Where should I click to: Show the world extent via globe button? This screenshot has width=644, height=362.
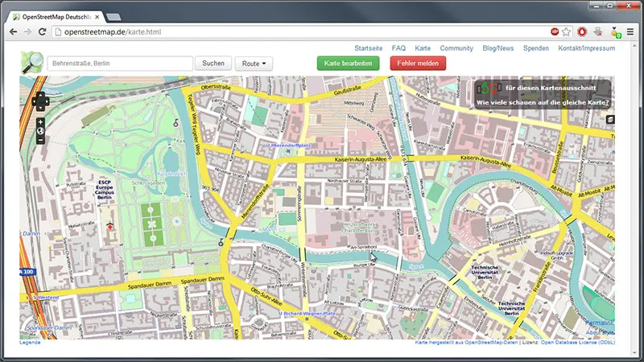[40, 131]
